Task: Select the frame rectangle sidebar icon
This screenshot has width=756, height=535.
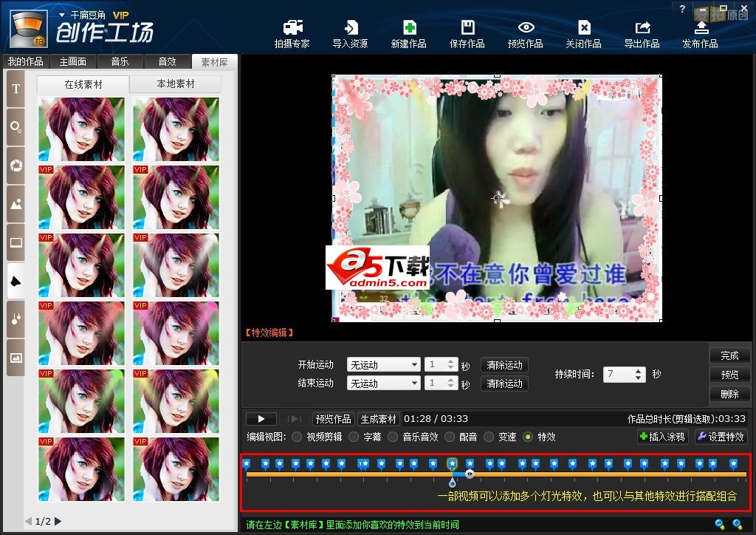Action: click(16, 242)
